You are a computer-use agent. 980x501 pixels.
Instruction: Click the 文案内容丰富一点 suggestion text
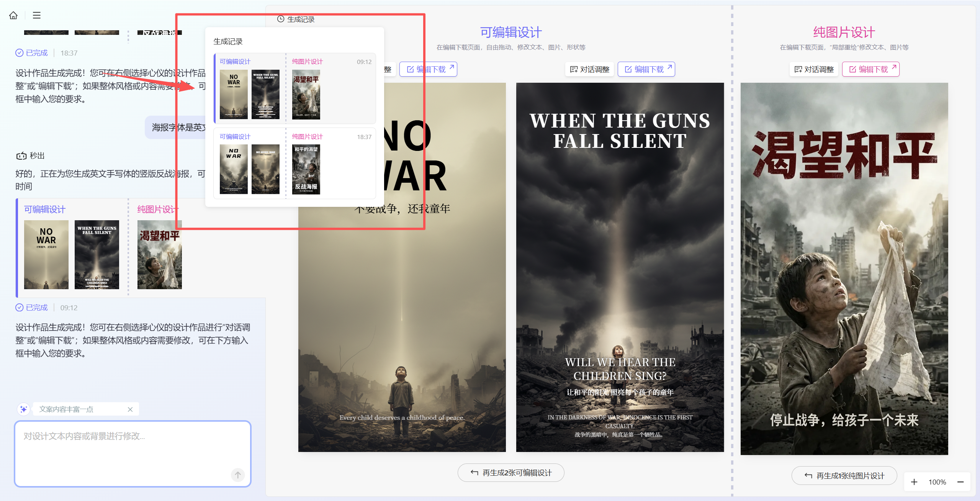67,409
